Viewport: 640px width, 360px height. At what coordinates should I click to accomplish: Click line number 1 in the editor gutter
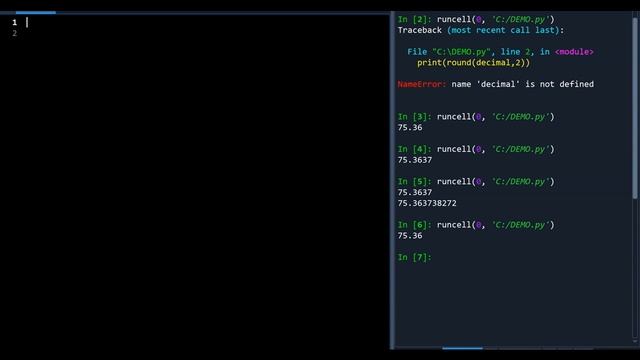pos(15,22)
